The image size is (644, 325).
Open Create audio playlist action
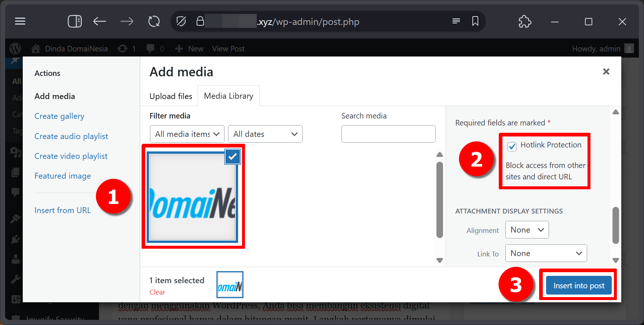pos(71,136)
